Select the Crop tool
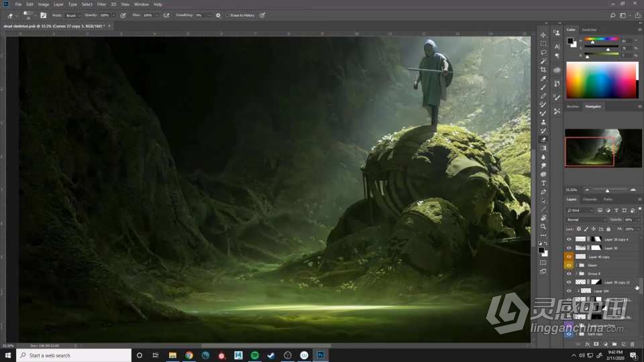 pos(543,70)
